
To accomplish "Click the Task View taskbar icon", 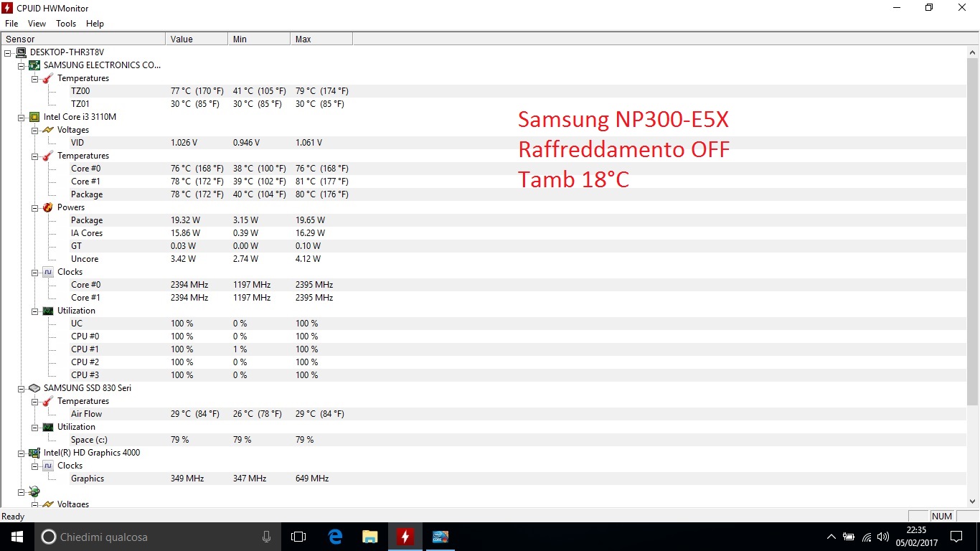I will pos(298,537).
